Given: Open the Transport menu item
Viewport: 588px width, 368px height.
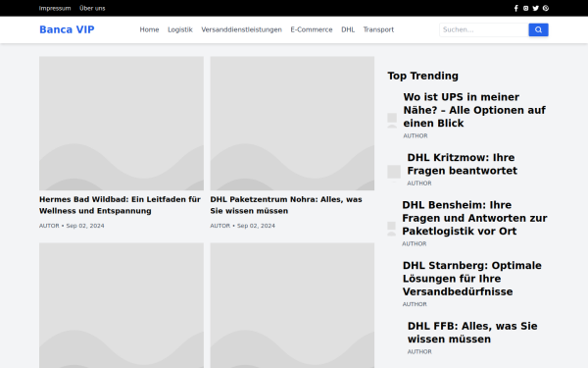Looking at the screenshot, I should (378, 29).
